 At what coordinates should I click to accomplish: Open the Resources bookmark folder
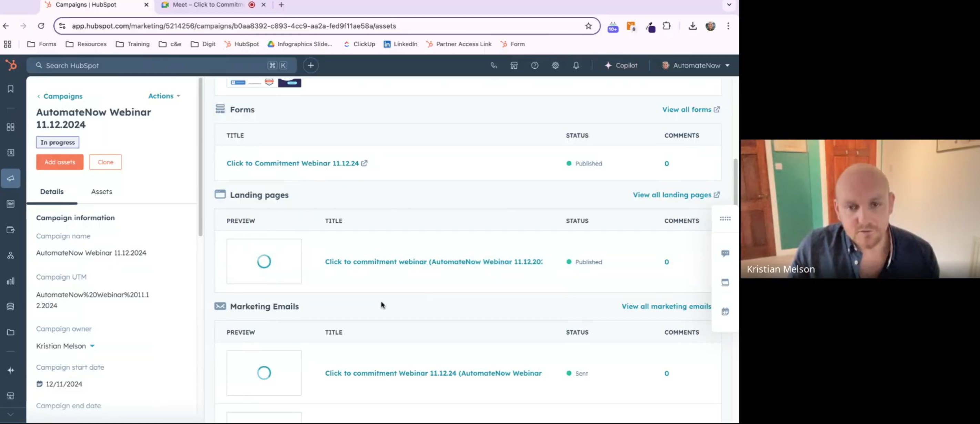86,44
